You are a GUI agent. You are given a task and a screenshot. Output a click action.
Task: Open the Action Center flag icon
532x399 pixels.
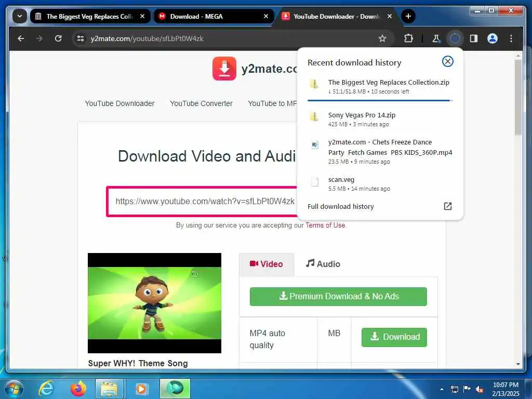point(467,389)
